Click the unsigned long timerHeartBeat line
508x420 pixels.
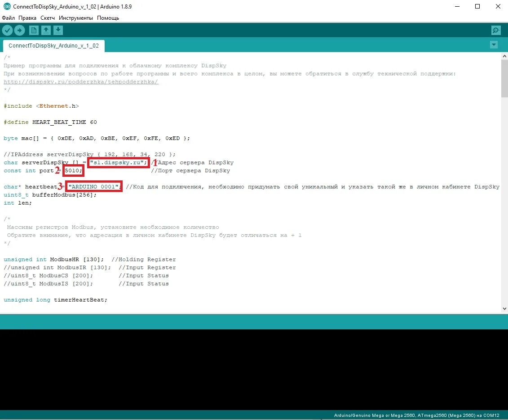tap(55, 300)
